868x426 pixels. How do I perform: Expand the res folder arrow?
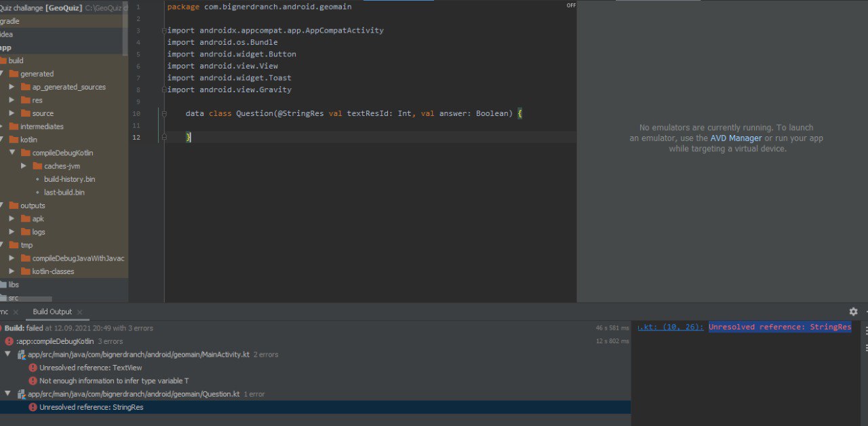pos(12,100)
